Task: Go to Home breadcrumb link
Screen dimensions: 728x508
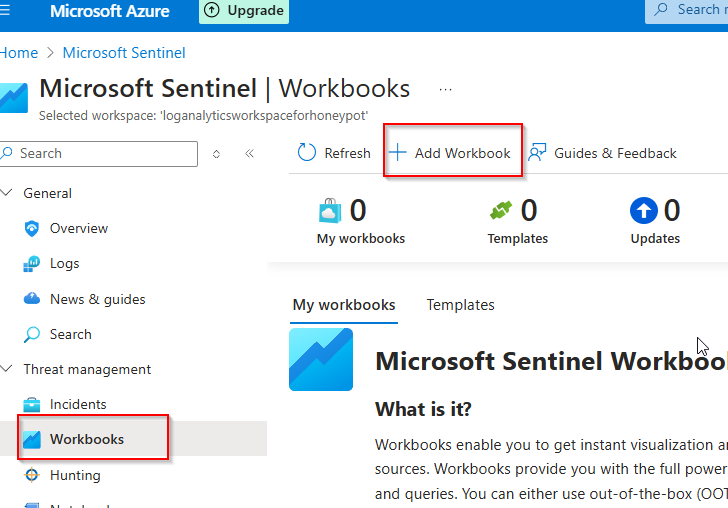Action: 19,53
